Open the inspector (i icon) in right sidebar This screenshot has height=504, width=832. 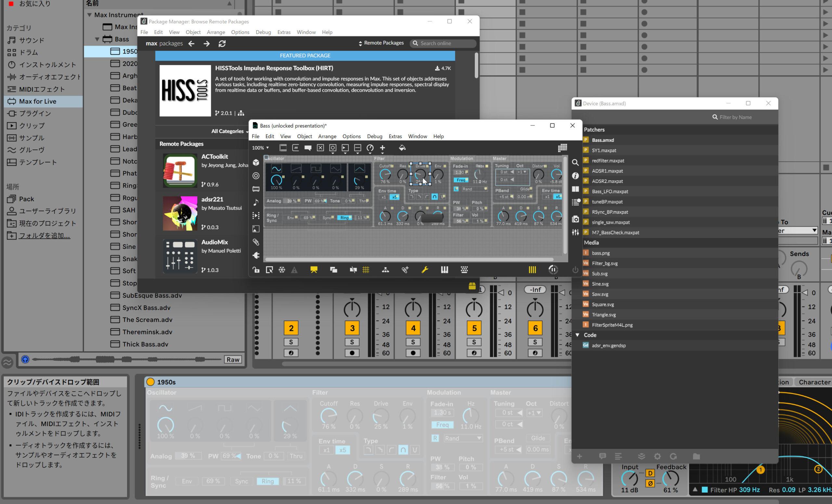575,176
